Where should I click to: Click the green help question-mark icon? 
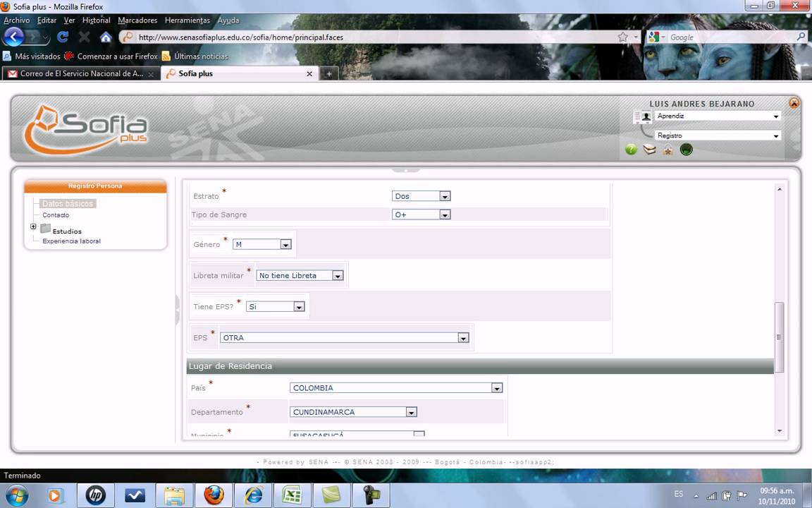coord(631,150)
